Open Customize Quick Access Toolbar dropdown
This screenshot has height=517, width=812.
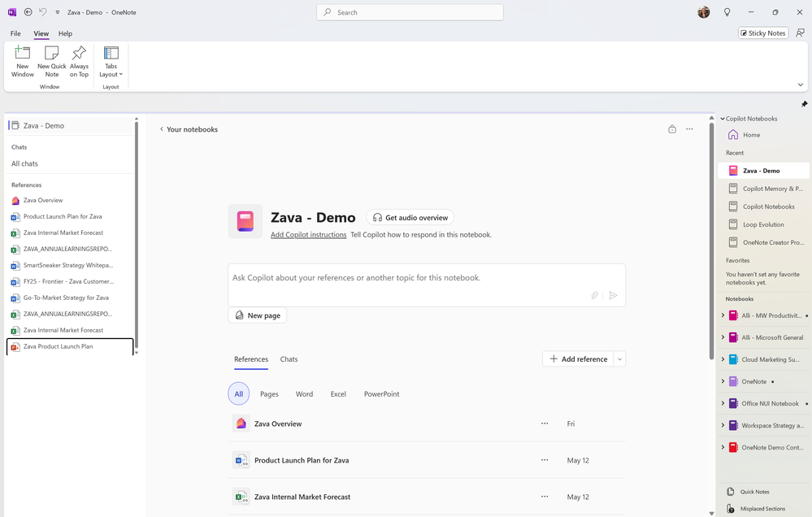coord(58,12)
